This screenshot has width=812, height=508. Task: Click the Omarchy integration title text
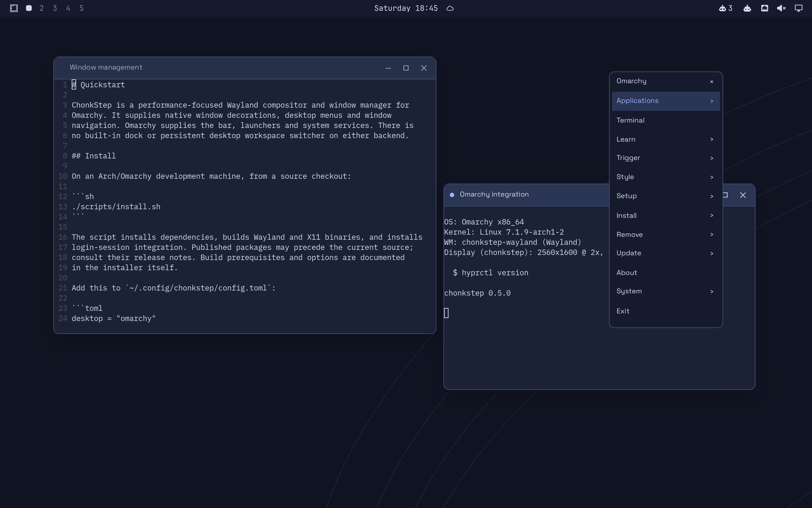494,194
